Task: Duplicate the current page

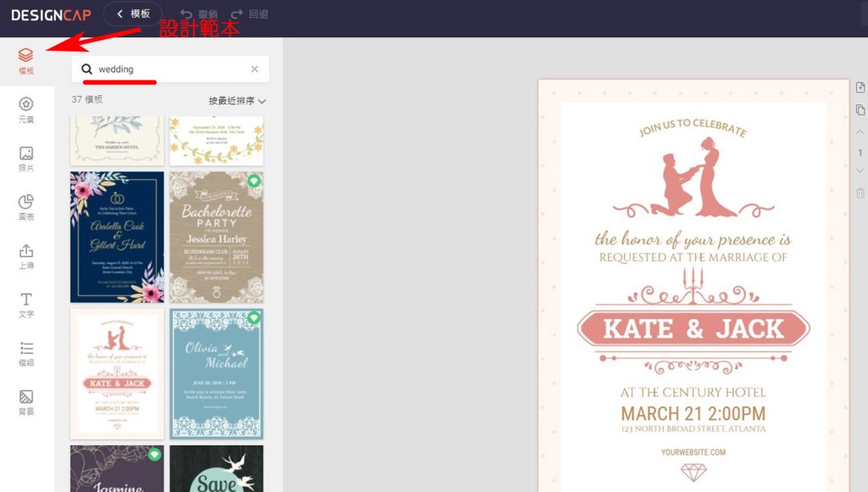Action: [x=860, y=110]
